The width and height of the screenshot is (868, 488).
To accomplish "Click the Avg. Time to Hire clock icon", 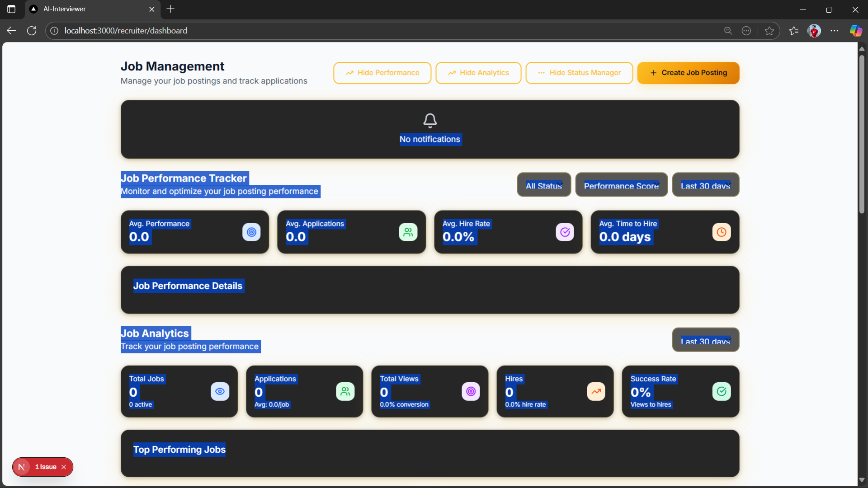I will [721, 232].
